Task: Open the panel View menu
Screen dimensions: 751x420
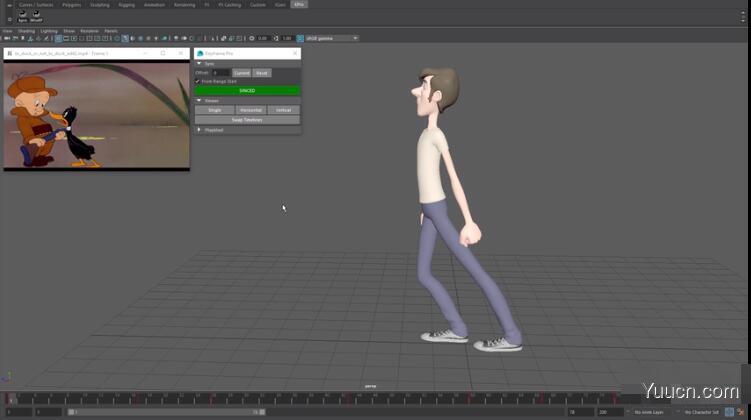Action: pos(7,31)
